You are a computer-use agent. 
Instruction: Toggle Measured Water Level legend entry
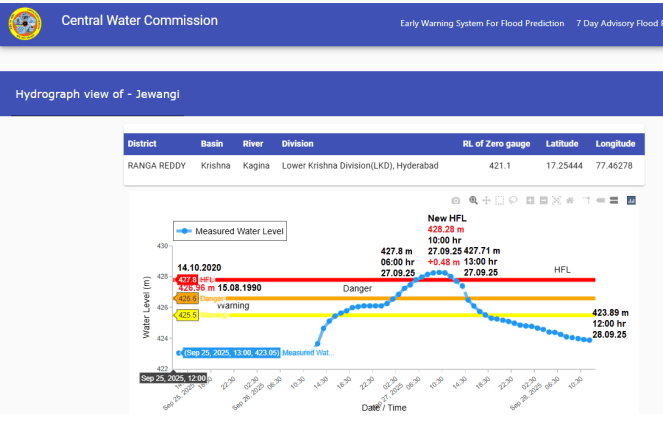point(230,231)
